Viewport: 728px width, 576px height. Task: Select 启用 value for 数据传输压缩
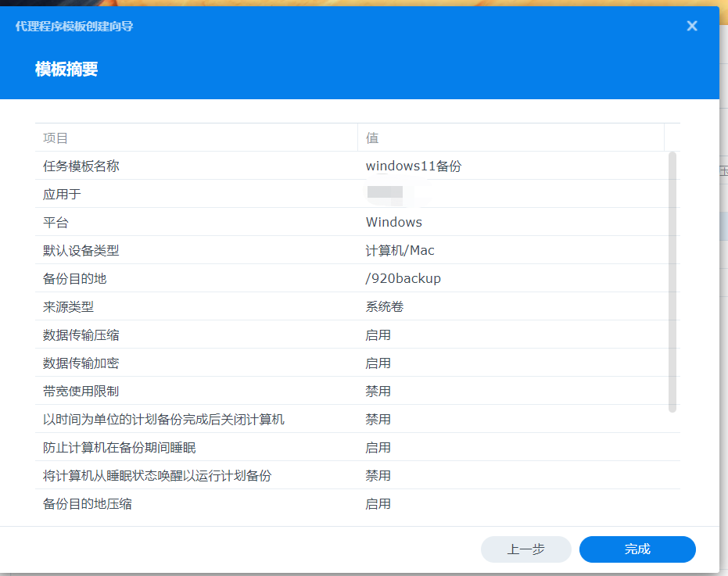pos(378,335)
